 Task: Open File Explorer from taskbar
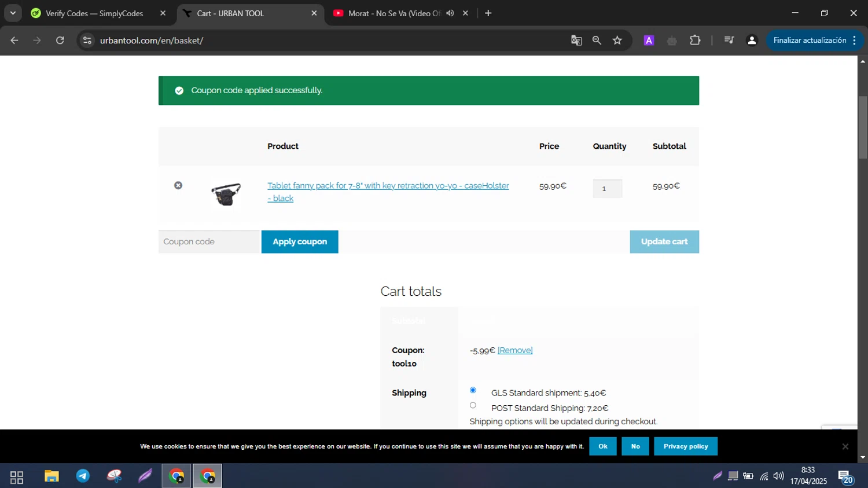(52, 476)
